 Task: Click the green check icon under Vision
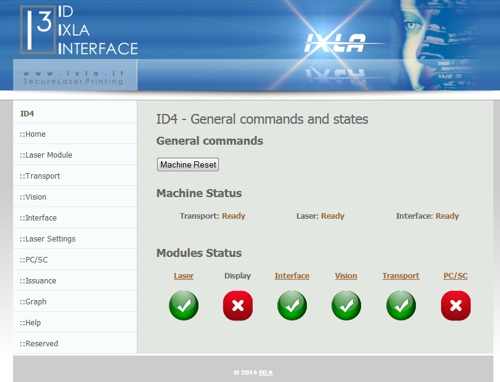[346, 305]
